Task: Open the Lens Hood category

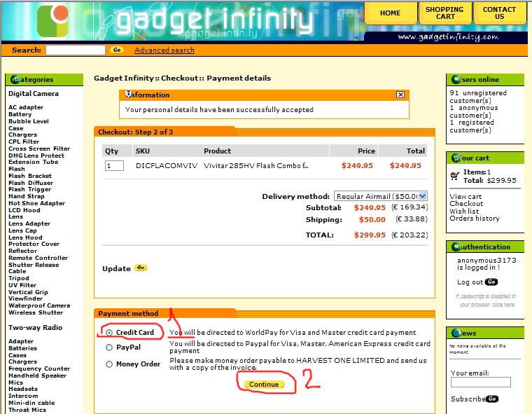Action: (x=25, y=237)
